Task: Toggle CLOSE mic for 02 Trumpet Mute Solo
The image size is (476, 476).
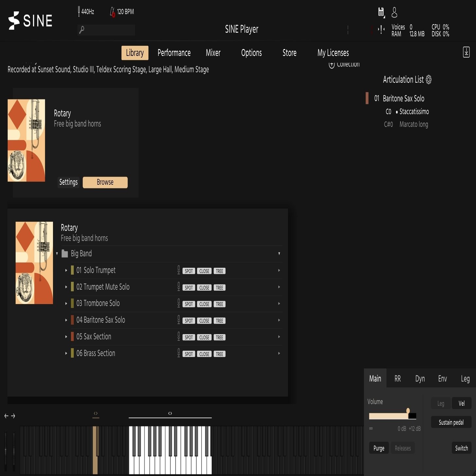Action: click(204, 288)
